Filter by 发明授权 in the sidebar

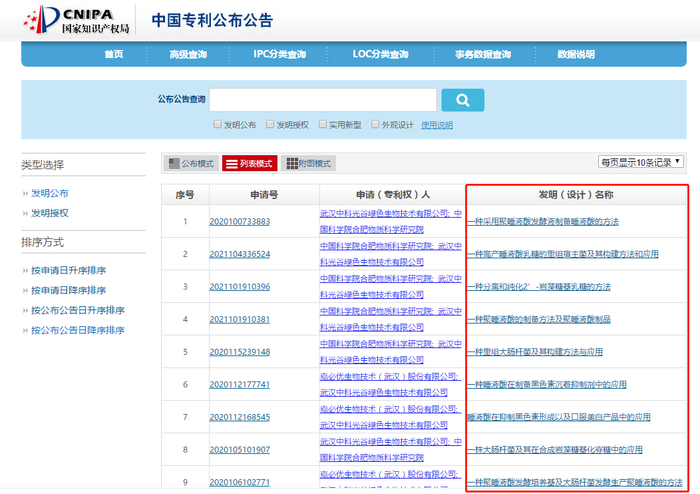pos(50,213)
